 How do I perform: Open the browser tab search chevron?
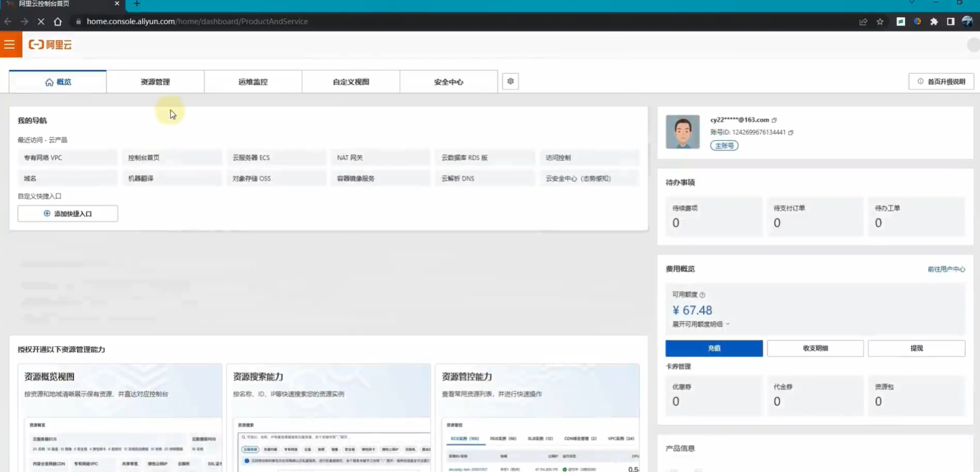[911, 3]
